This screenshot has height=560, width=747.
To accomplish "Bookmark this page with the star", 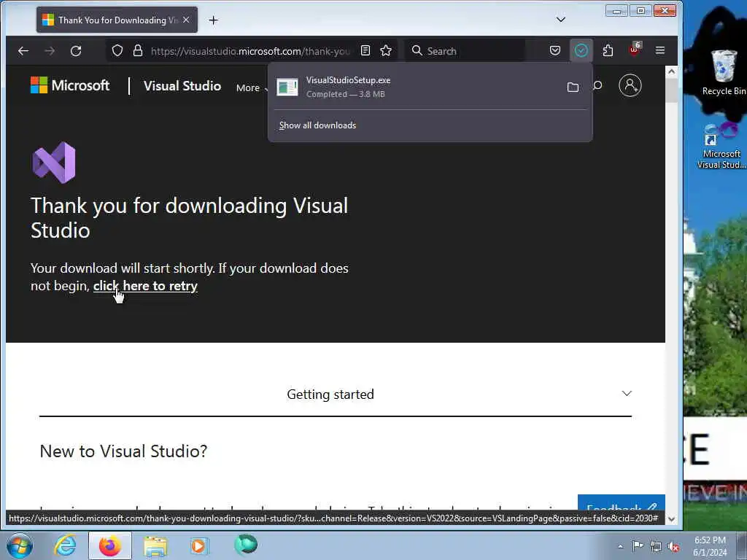I will tap(386, 50).
